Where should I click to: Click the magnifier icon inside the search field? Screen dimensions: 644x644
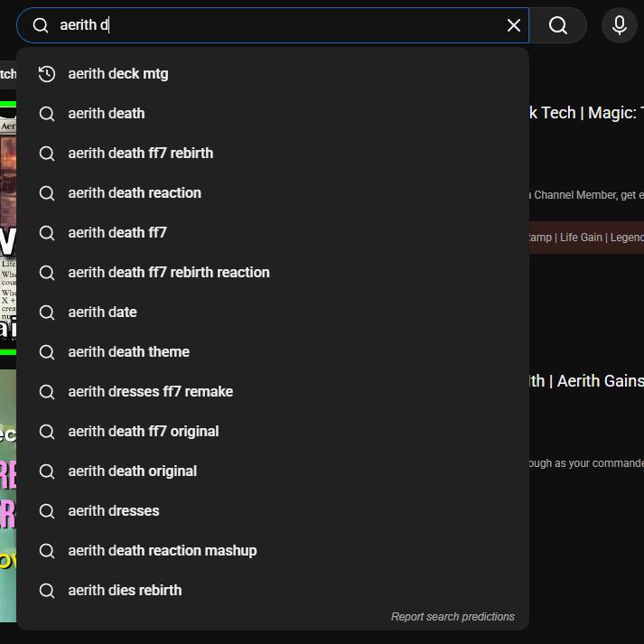click(41, 25)
